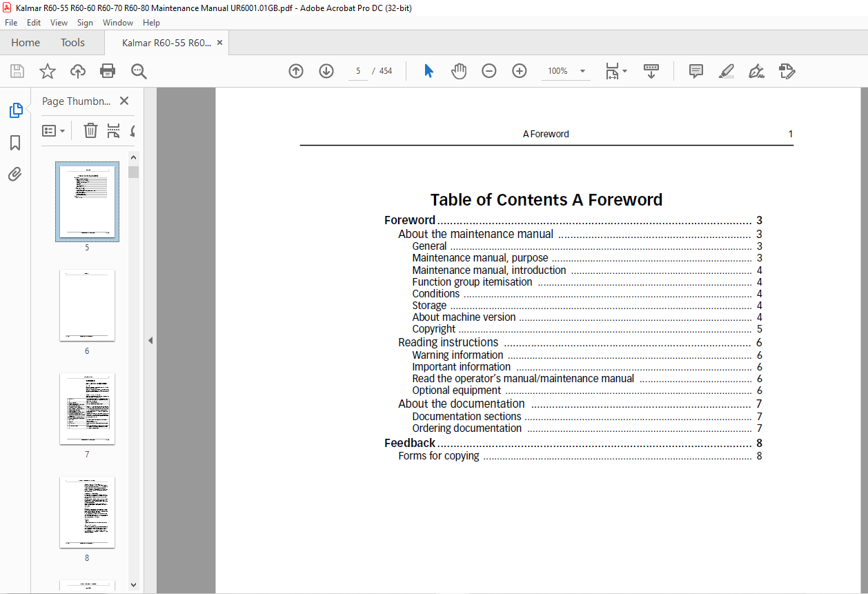Add a comment sticky note
The image size is (868, 594).
[x=696, y=71]
